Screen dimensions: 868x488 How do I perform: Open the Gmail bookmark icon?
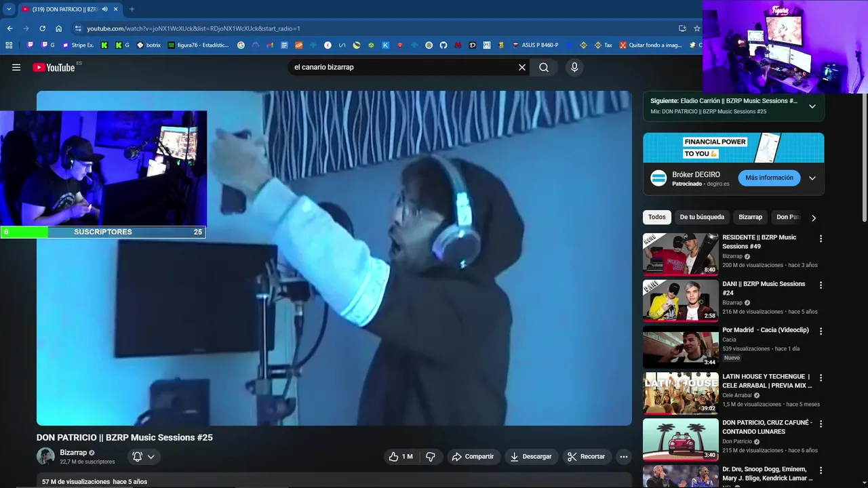coord(270,45)
